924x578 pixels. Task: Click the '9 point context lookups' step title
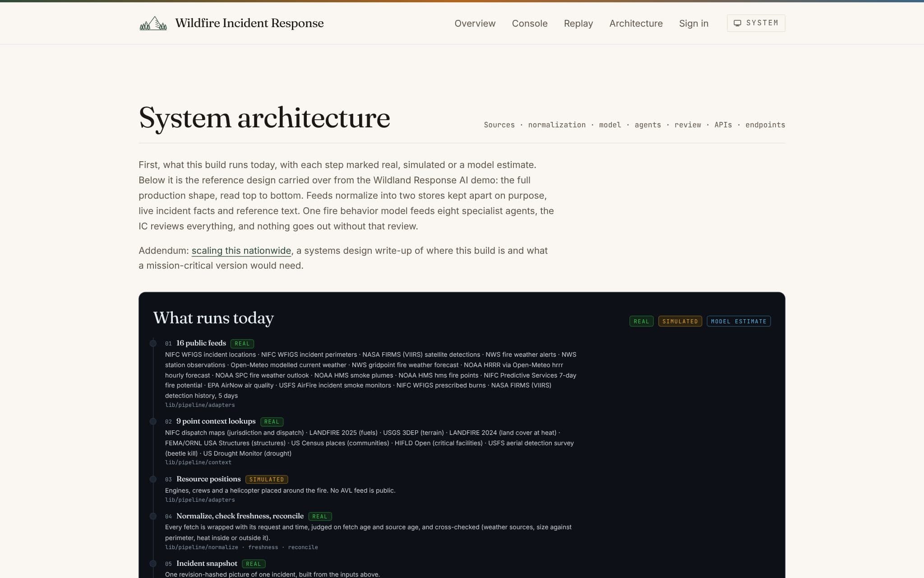click(x=216, y=421)
